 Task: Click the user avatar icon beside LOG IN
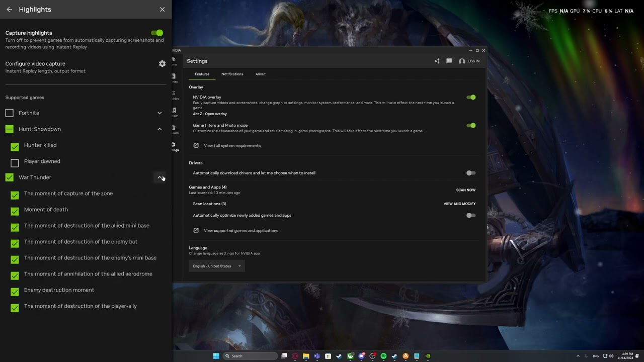462,61
